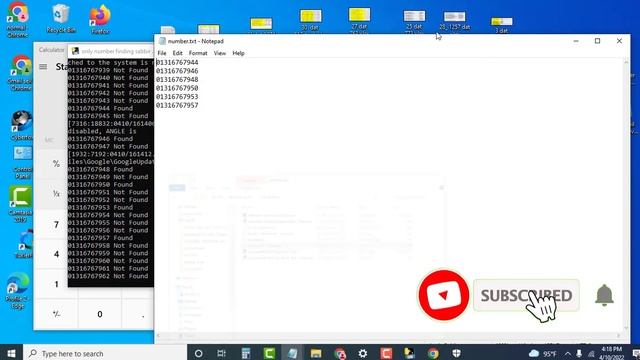Click the Calculator percent key

click(56, 164)
